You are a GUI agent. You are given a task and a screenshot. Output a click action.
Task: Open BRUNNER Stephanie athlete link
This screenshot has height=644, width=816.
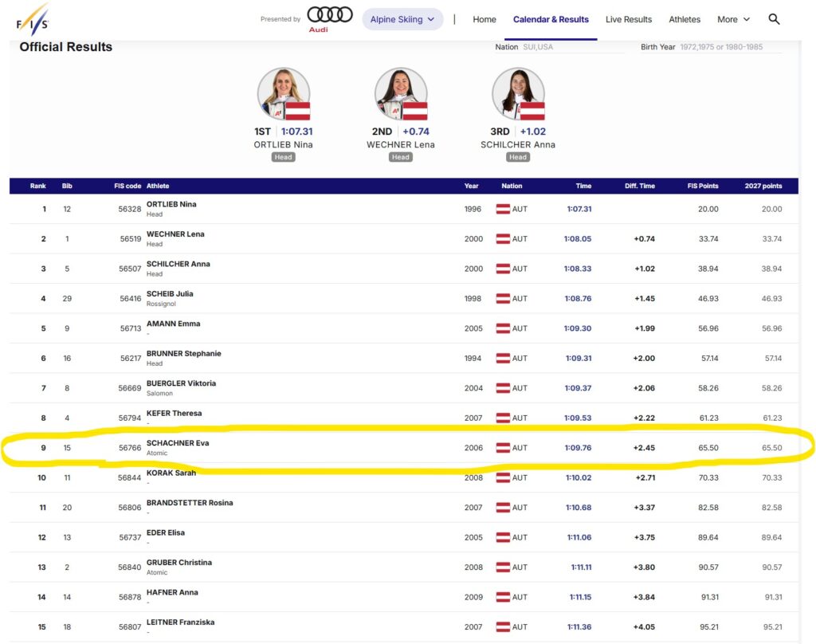coord(184,354)
